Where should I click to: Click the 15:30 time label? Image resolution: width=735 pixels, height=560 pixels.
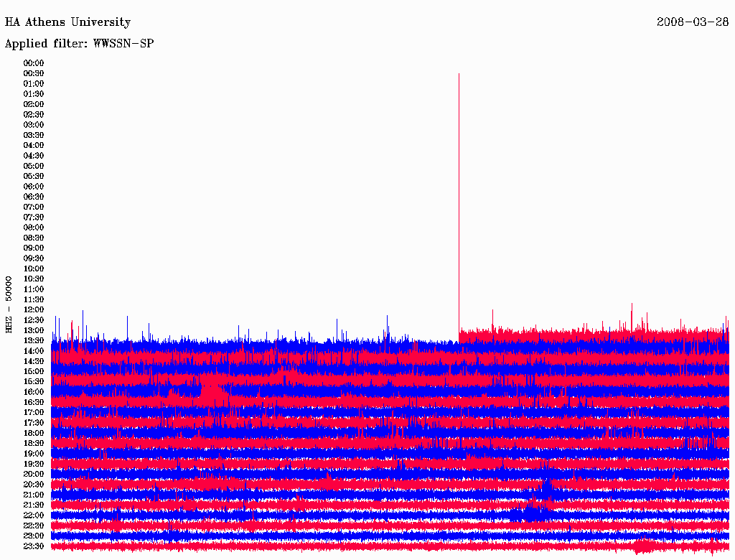34,382
